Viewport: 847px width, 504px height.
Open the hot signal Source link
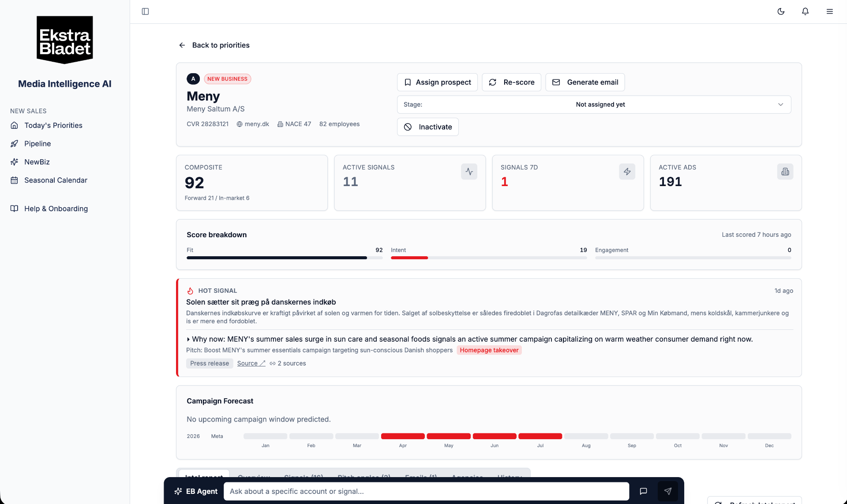tap(251, 364)
